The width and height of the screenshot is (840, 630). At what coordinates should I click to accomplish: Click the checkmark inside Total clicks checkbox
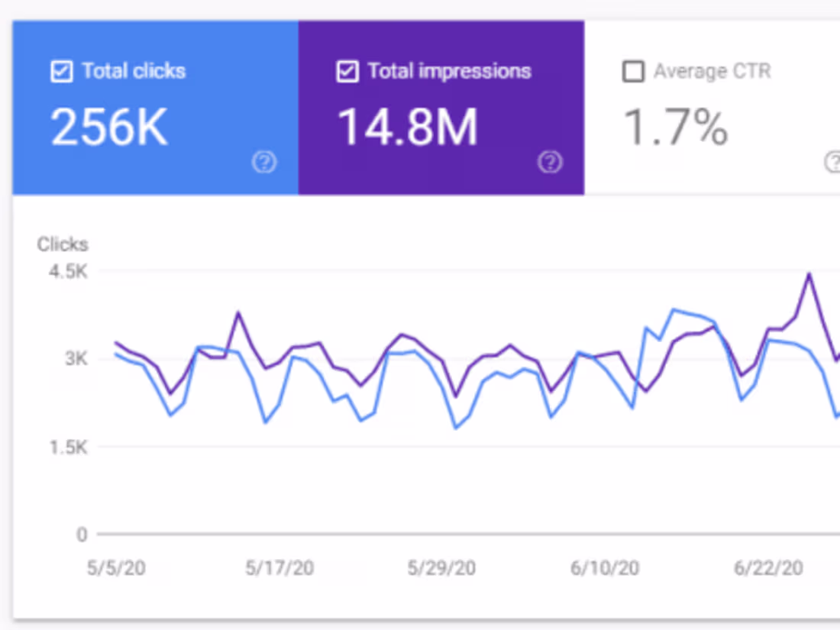tap(60, 71)
